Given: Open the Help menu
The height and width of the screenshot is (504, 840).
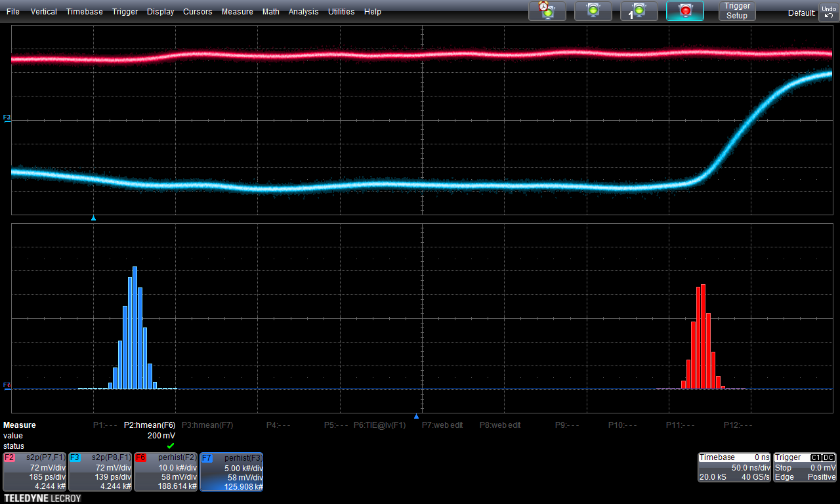Looking at the screenshot, I should [x=373, y=12].
